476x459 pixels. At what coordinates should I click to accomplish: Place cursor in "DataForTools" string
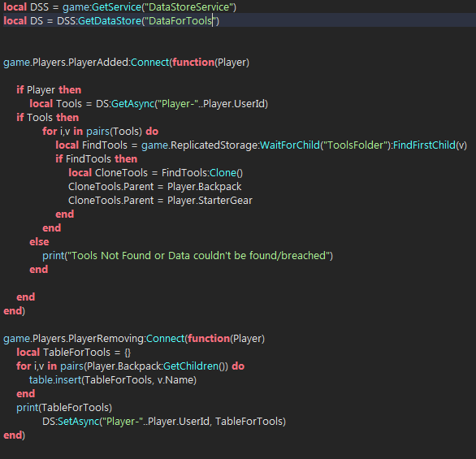pos(180,21)
